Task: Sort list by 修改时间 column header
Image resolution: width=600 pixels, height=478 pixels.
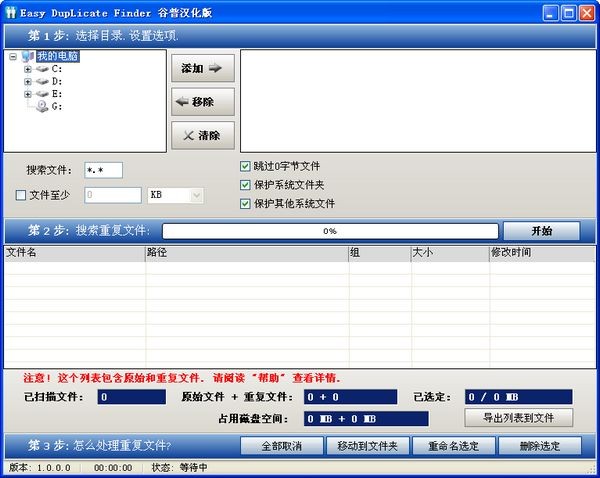Action: tap(540, 253)
